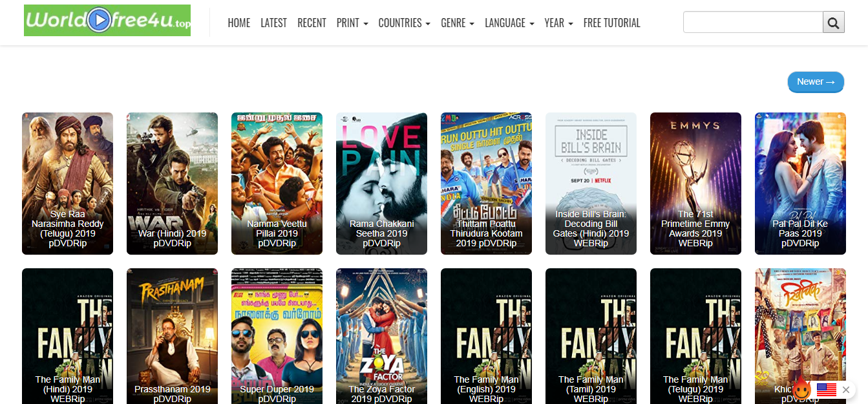Open The Family Man (Tamil) 2019 poster

pyautogui.click(x=591, y=336)
